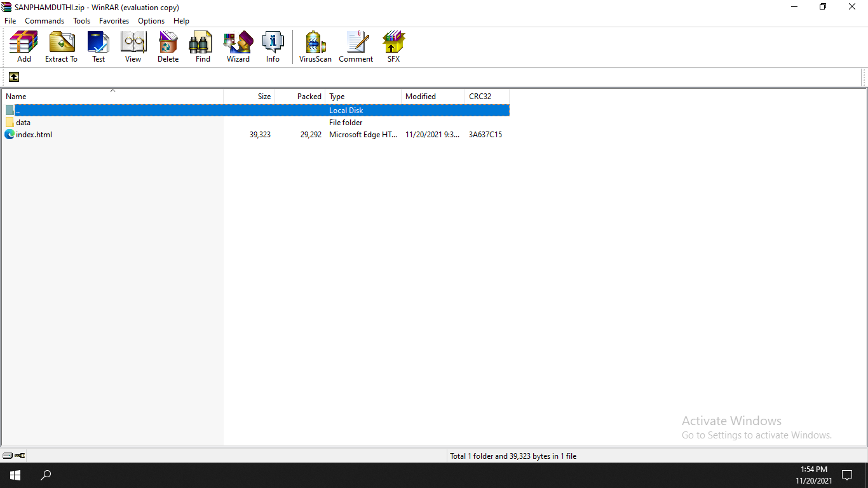Open the Extract To tool

61,46
